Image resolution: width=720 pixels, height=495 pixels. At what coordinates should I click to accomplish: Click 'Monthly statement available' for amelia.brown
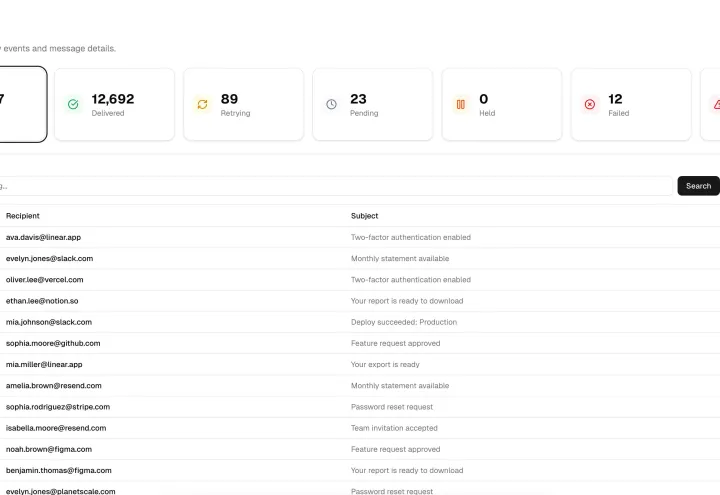(400, 386)
